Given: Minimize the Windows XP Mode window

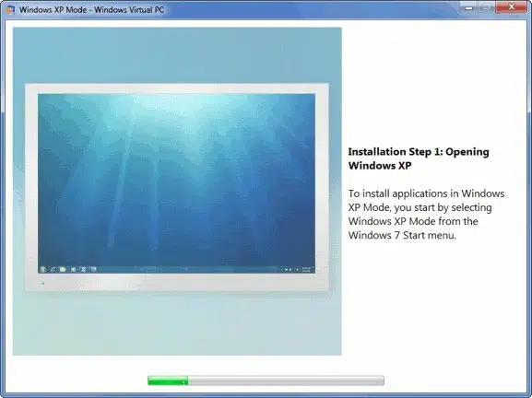Looking at the screenshot, I should pos(469,7).
